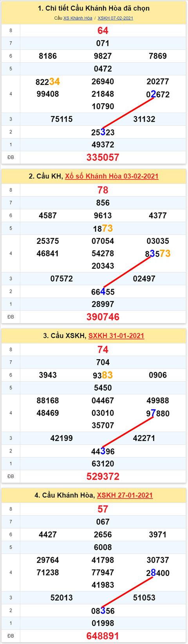Click prize-1 number 28997

(x=103, y=304)
